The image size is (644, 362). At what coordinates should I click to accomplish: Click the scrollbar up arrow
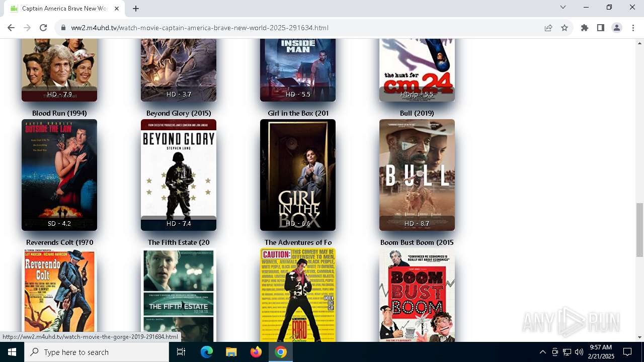639,43
